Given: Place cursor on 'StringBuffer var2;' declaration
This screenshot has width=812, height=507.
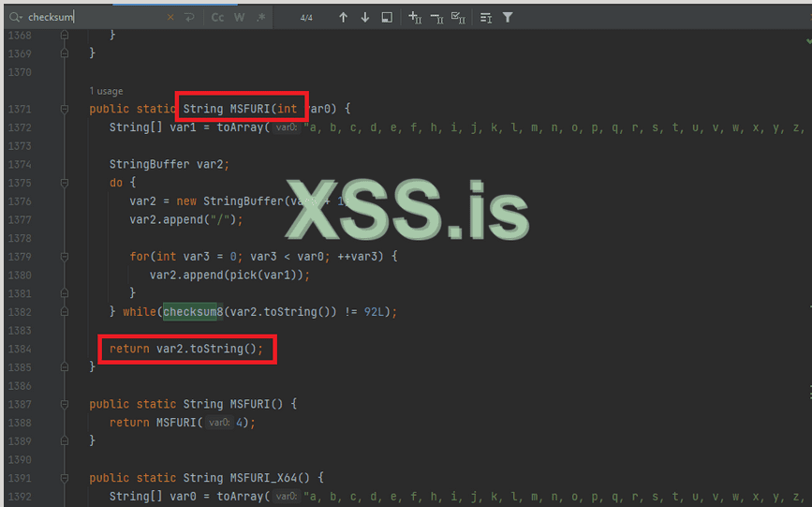Looking at the screenshot, I should pyautogui.click(x=170, y=164).
